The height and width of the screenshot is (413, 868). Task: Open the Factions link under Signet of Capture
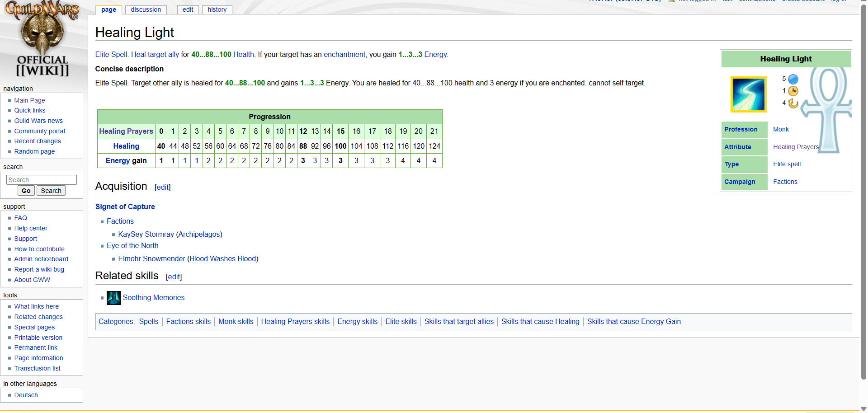click(x=120, y=221)
